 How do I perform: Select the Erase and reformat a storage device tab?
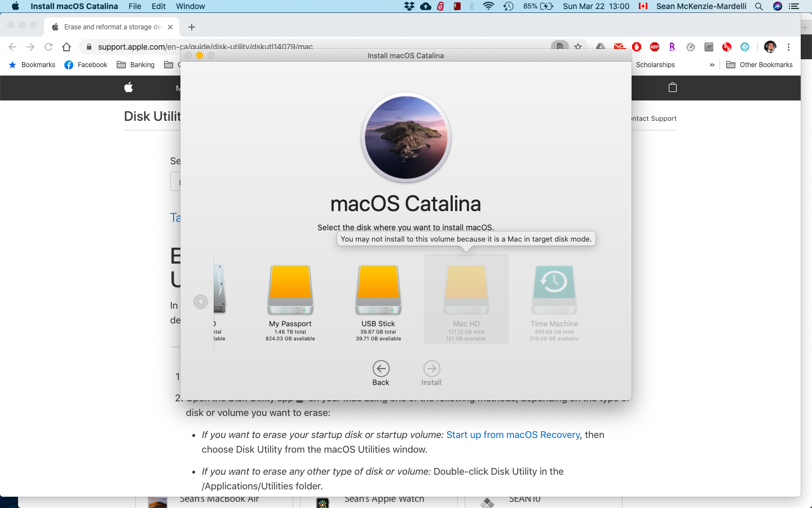[112, 27]
